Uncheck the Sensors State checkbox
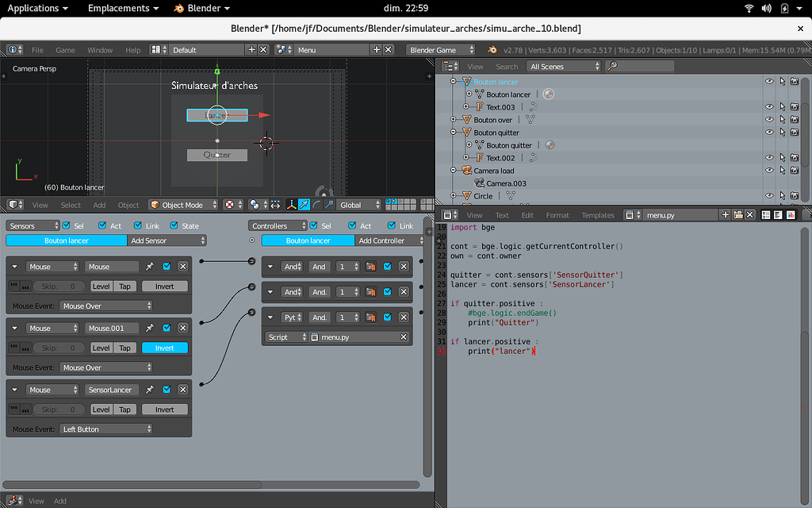This screenshot has height=508, width=812. (174, 225)
